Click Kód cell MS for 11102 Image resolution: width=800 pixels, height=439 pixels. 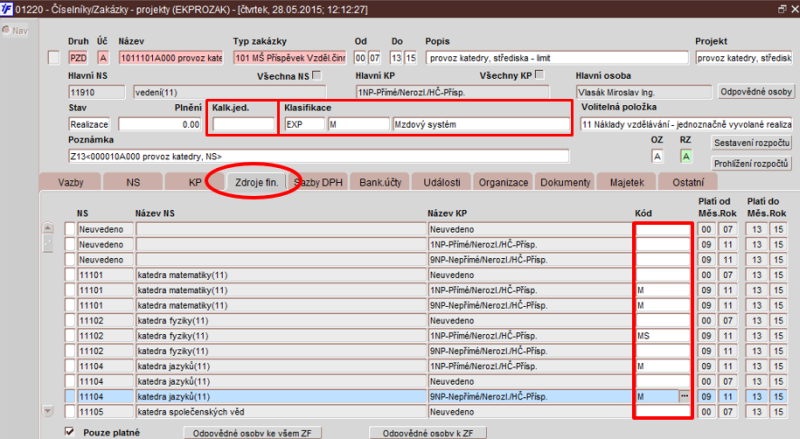coord(663,336)
